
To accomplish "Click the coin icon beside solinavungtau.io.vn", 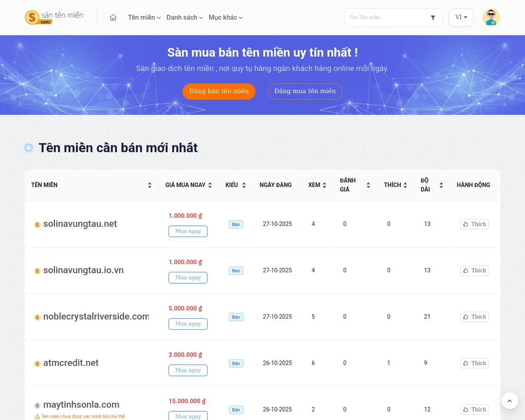I will [37, 271].
